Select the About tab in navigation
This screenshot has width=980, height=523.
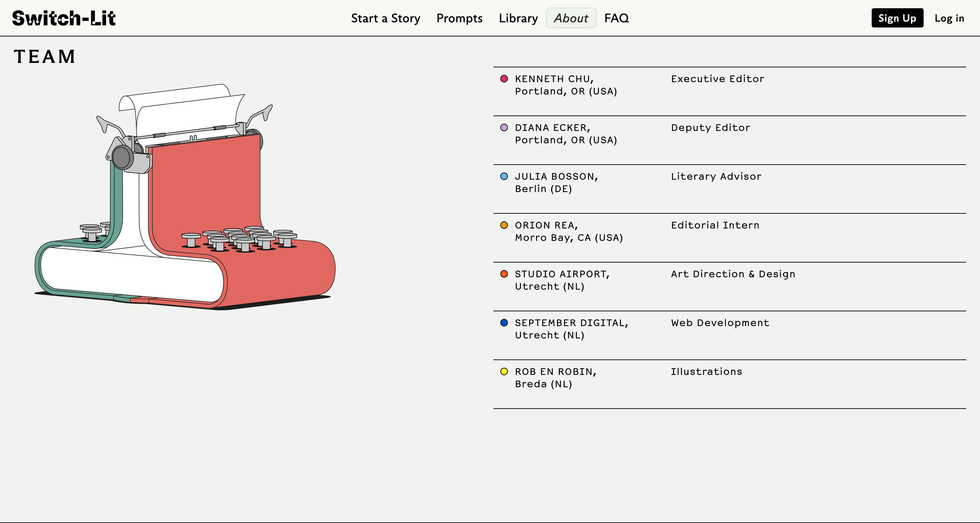click(571, 18)
